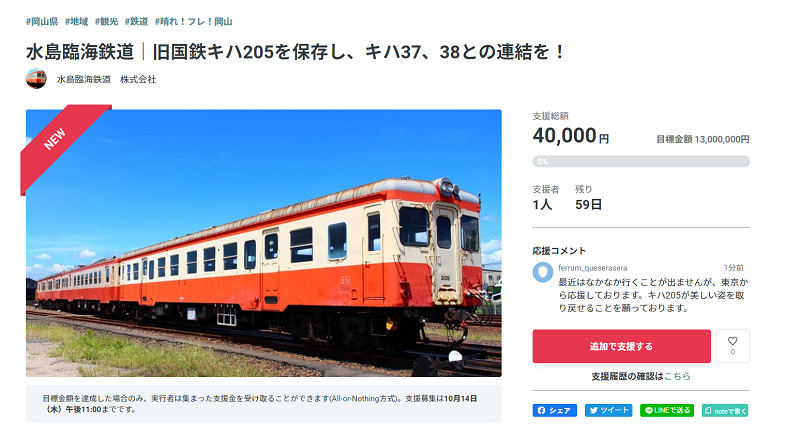Image resolution: width=800 pixels, height=439 pixels.
Task: Click the heart favorite icon
Action: click(732, 342)
